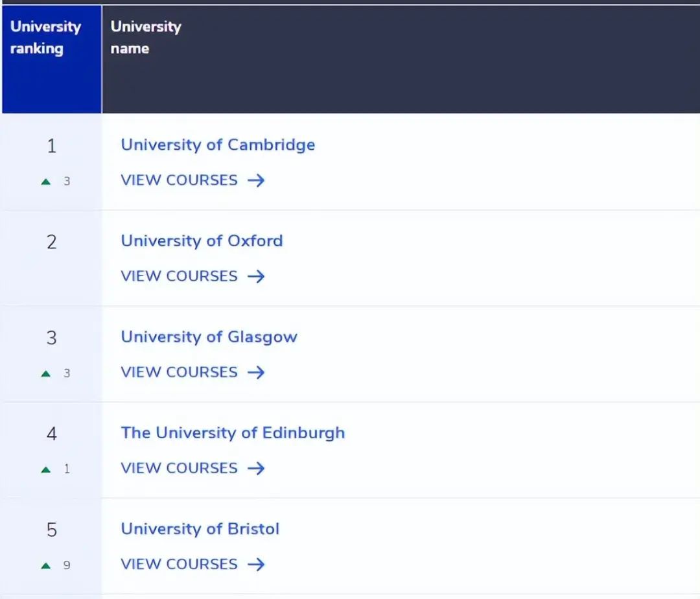Click VIEW COURSES for University of Cambridge
This screenshot has width=700, height=599.
180,180
